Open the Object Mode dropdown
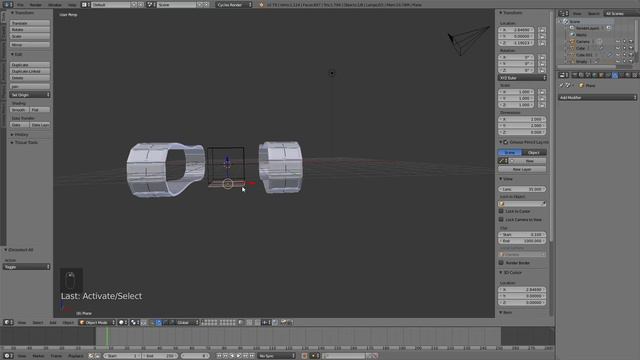This screenshot has height=360, width=640. (98, 322)
